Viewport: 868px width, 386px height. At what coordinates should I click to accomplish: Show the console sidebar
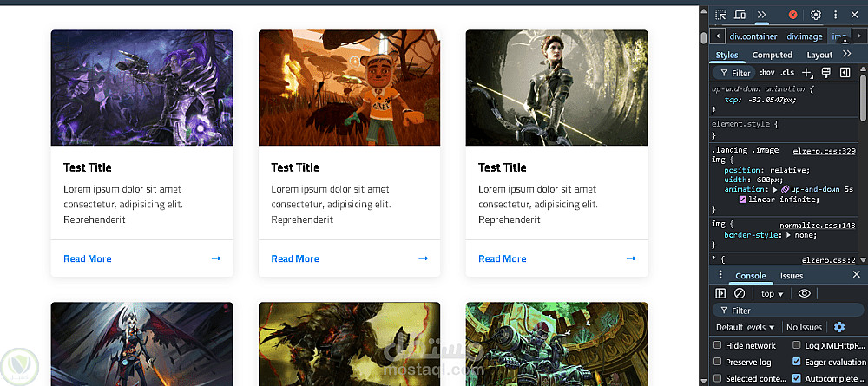click(720, 294)
